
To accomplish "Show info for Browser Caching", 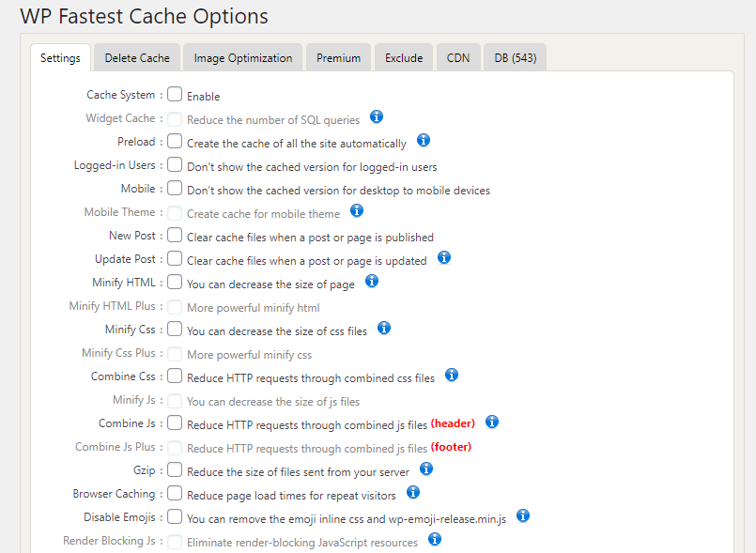I will 413,492.
